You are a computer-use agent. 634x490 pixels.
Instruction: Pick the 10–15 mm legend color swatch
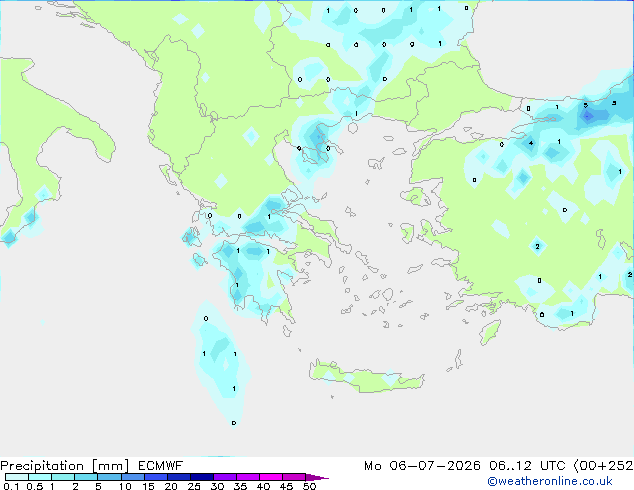(x=133, y=477)
